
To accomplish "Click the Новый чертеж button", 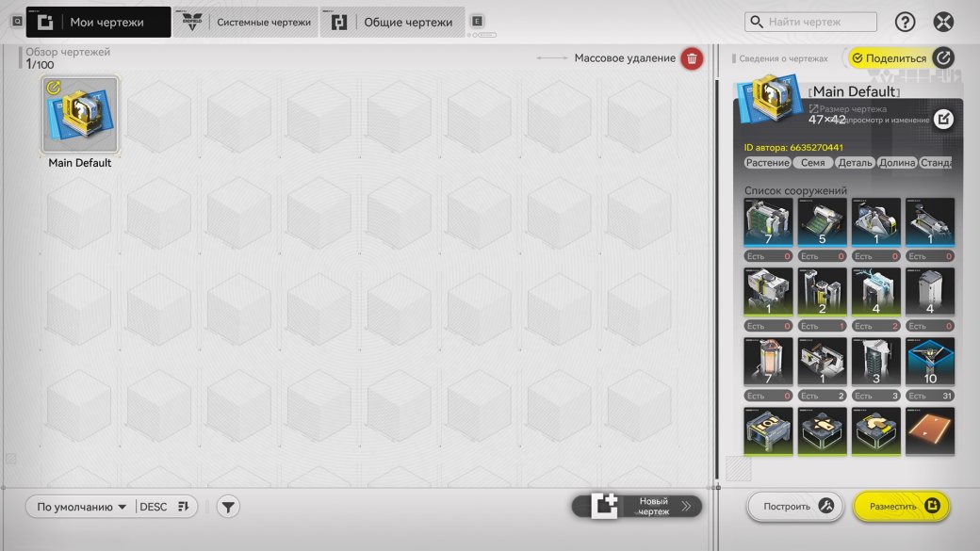I will pos(636,506).
